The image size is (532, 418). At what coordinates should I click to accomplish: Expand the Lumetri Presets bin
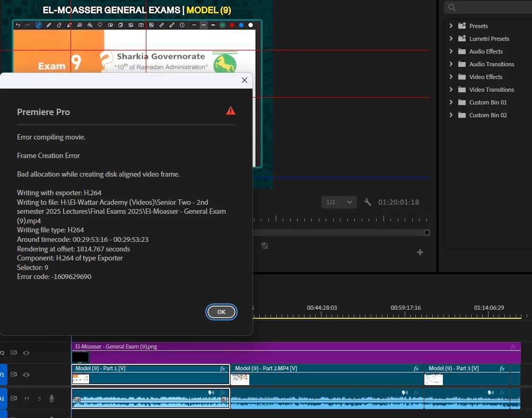(x=451, y=38)
